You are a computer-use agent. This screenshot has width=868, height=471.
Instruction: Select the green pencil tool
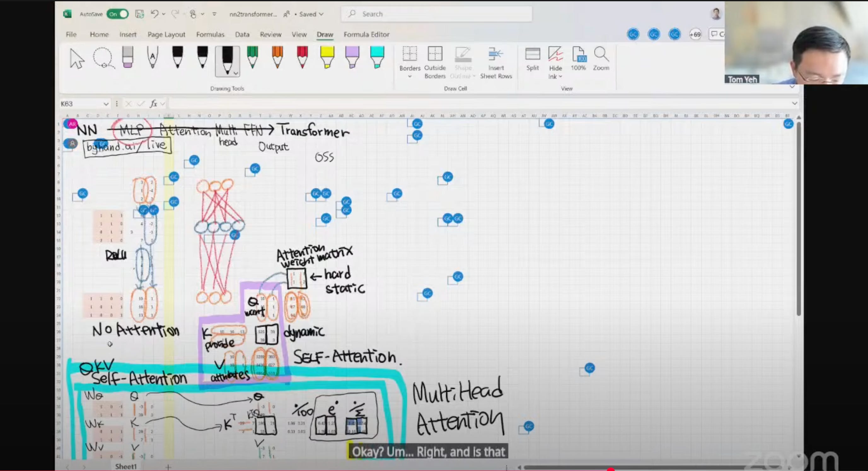[x=252, y=57]
